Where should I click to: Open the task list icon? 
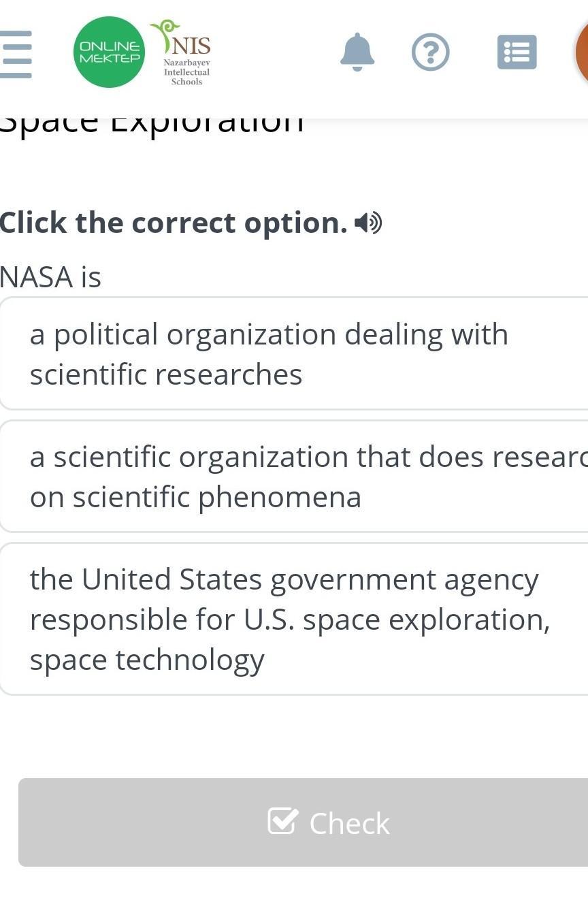pos(517,52)
